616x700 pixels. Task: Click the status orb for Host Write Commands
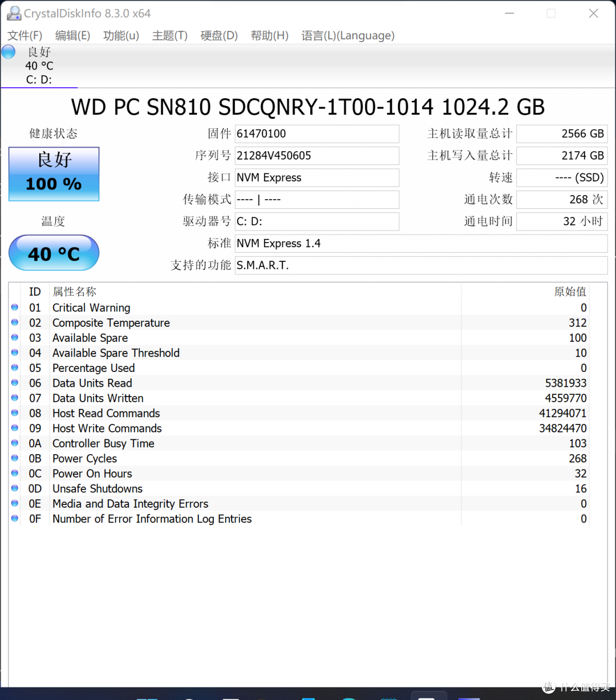click(15, 428)
